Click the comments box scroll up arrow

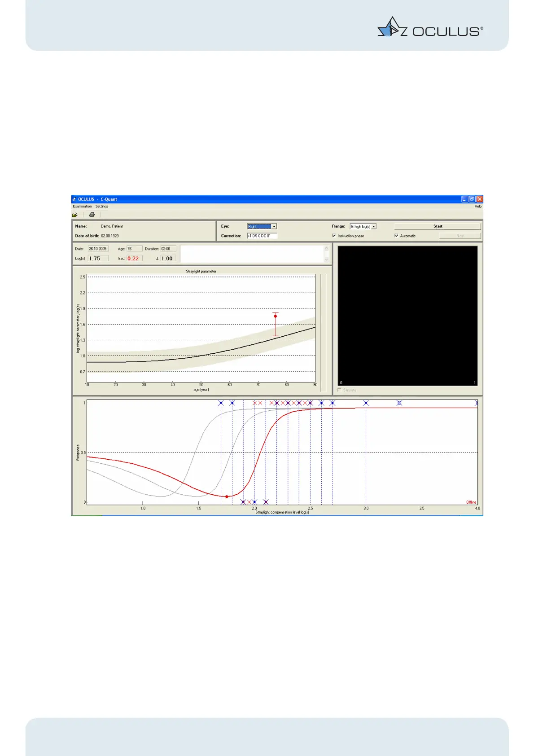pos(327,248)
